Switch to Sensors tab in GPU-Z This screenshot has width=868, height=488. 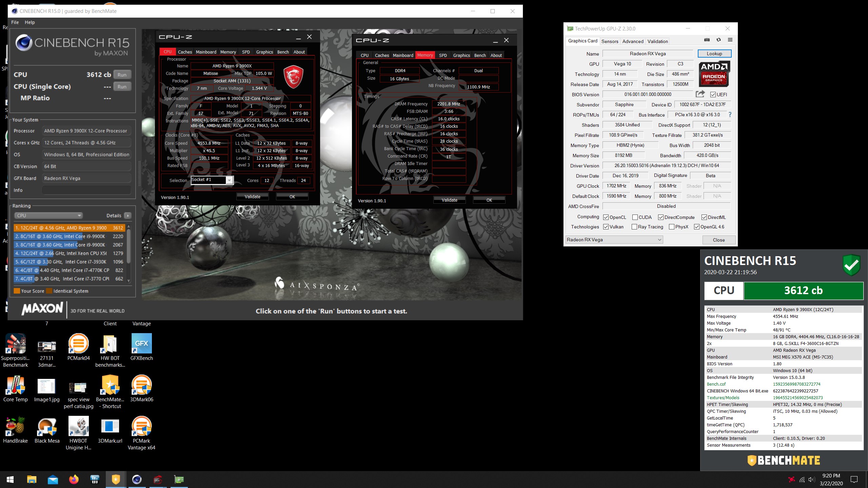tap(610, 41)
